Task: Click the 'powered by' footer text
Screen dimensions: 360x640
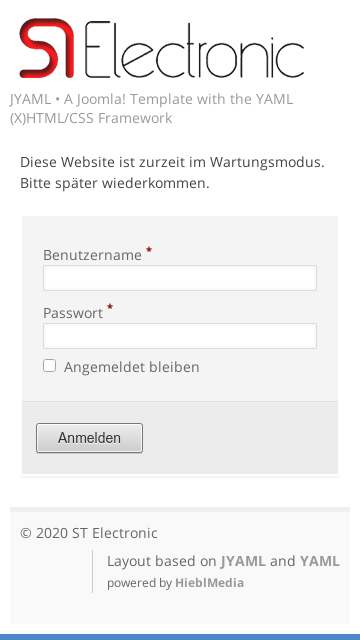Action: (139, 583)
